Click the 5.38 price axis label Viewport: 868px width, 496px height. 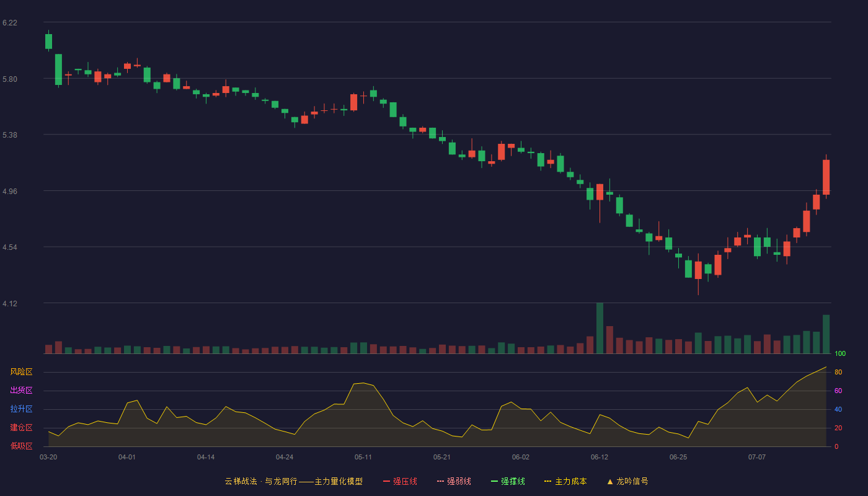point(10,135)
